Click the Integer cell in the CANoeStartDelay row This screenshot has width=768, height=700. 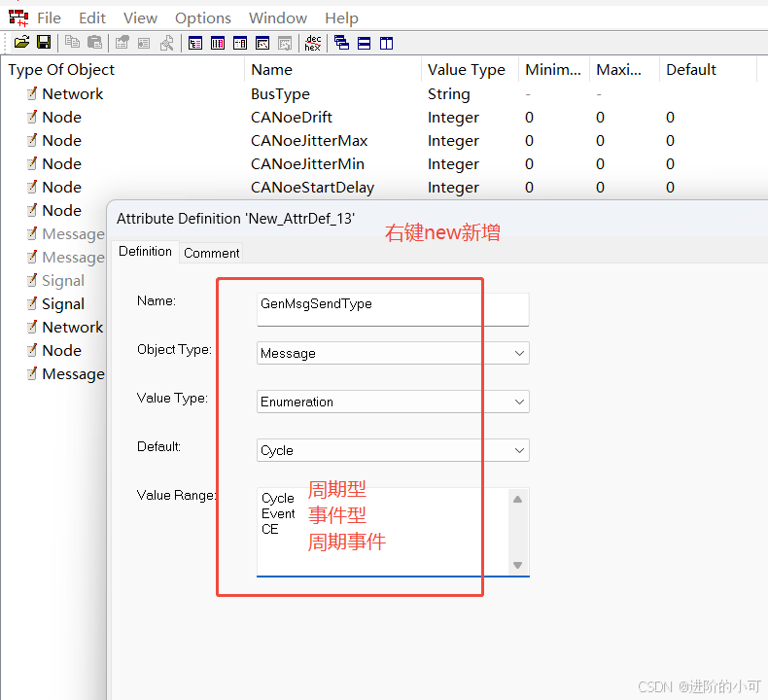point(453,188)
